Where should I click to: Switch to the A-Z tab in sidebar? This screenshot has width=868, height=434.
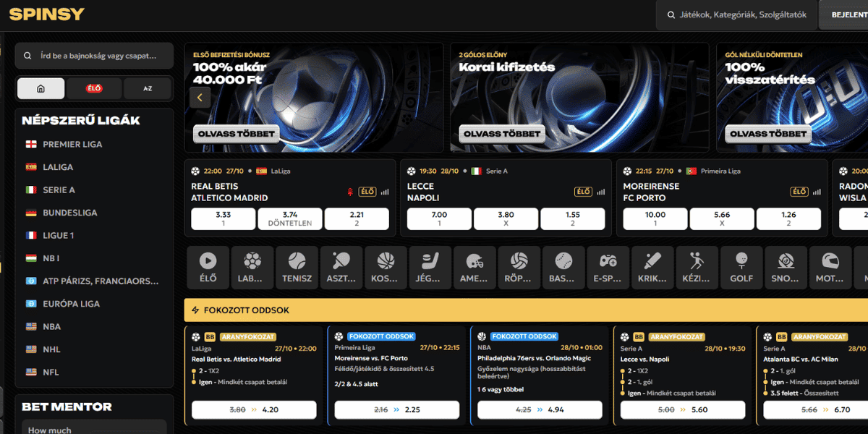click(x=148, y=88)
